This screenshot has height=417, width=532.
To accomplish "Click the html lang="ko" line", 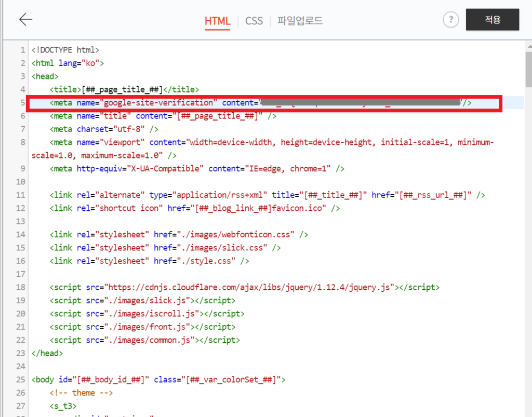I will 68,63.
